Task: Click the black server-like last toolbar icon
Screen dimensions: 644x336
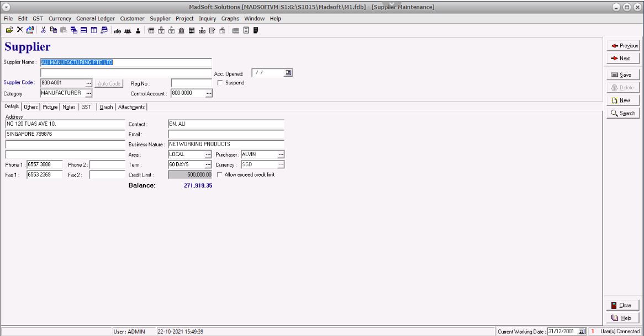Action: pos(256,30)
